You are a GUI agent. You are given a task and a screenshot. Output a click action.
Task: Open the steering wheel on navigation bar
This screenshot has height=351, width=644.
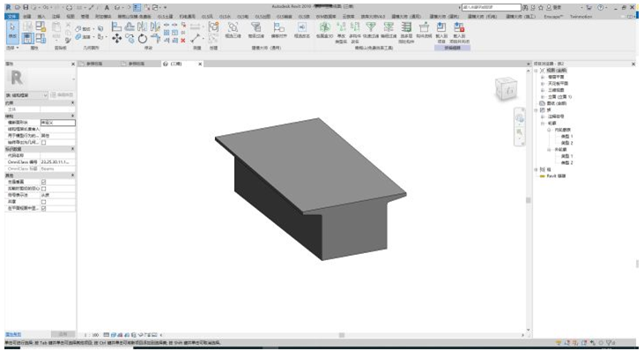point(520,118)
